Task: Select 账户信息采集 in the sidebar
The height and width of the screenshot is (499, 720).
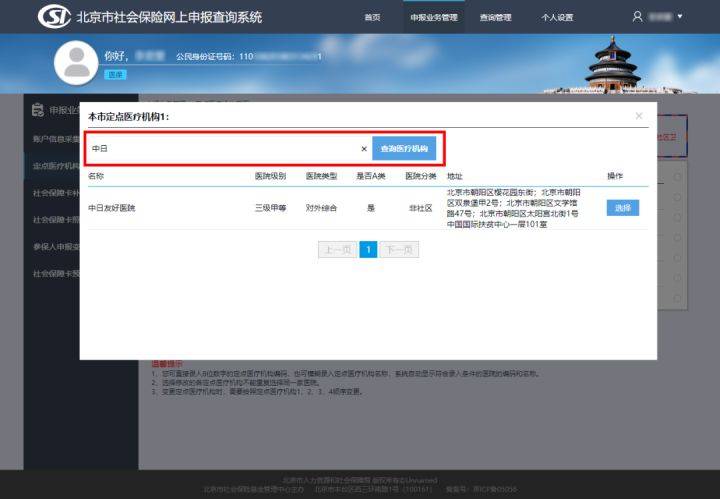Action: point(56,139)
